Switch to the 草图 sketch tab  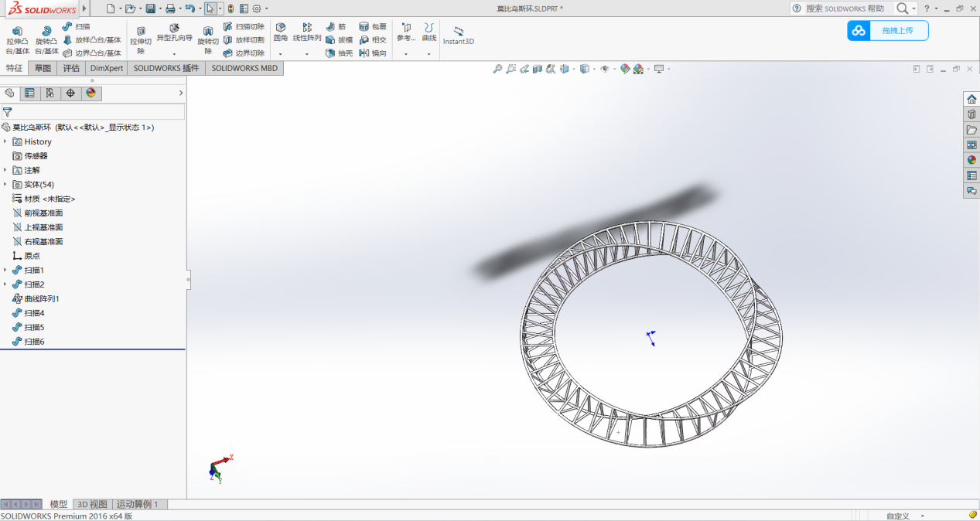(42, 68)
